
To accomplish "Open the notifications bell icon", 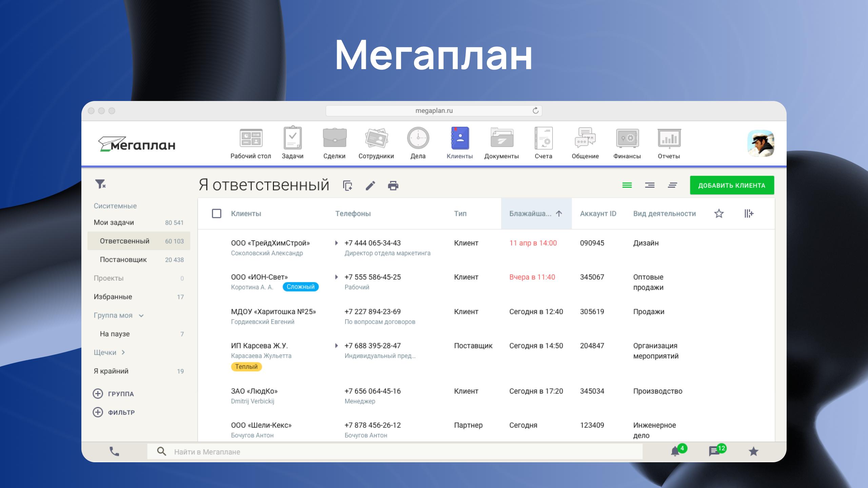I will point(675,451).
